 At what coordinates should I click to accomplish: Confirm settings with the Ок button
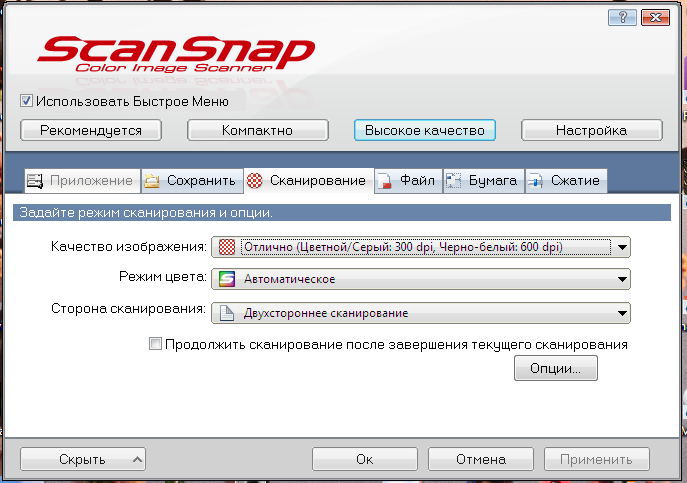tap(365, 459)
